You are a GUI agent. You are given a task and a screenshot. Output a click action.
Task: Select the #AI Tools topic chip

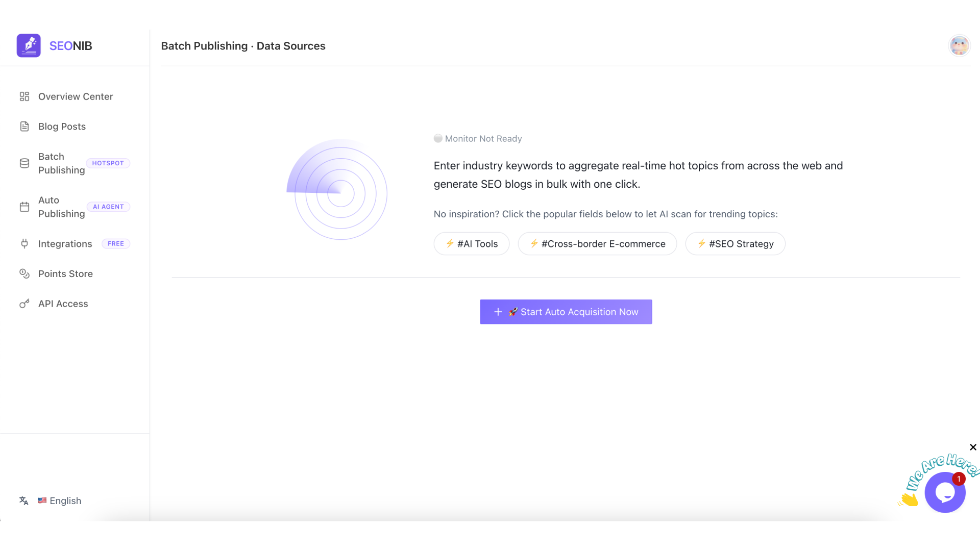(x=472, y=244)
